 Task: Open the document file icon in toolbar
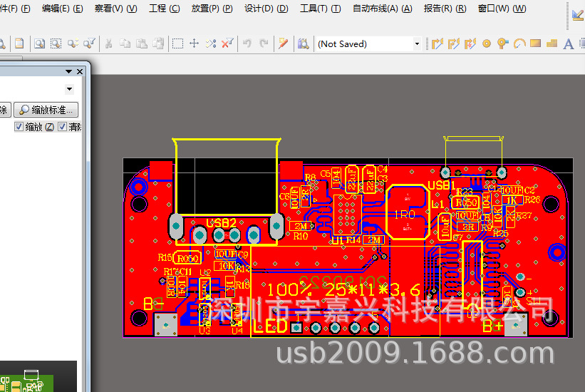point(19,43)
